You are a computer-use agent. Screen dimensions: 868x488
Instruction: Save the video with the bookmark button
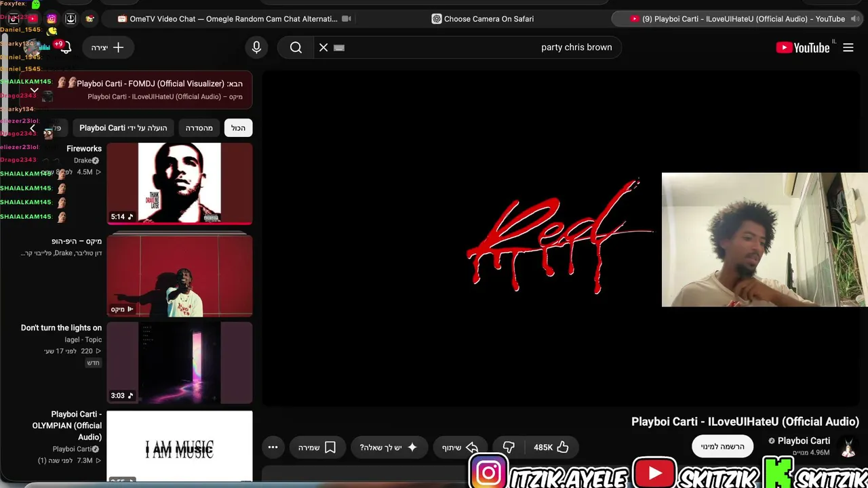pos(317,447)
